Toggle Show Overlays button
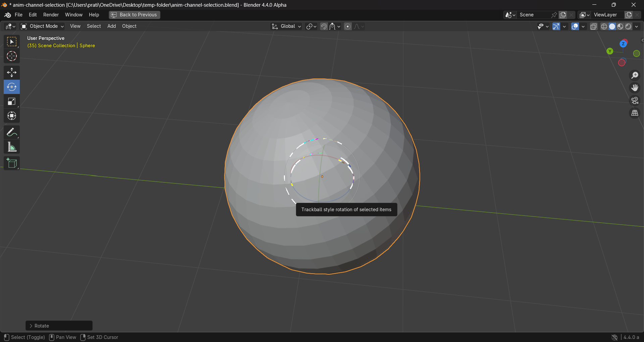This screenshot has height=342, width=644. point(575,26)
